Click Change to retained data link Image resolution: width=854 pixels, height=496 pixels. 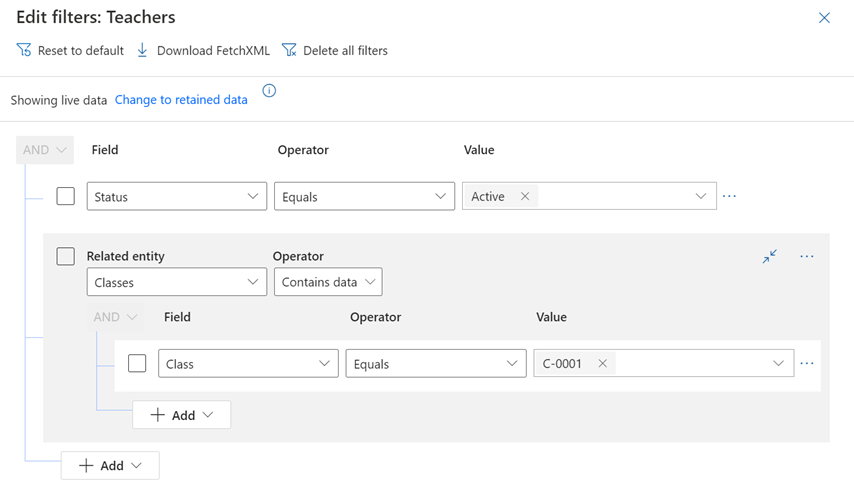click(181, 100)
